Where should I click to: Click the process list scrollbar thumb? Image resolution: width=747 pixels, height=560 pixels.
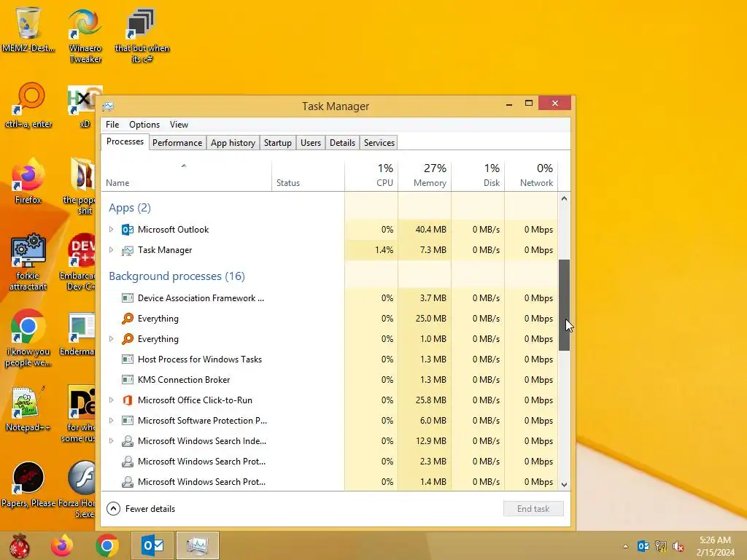[x=564, y=306]
